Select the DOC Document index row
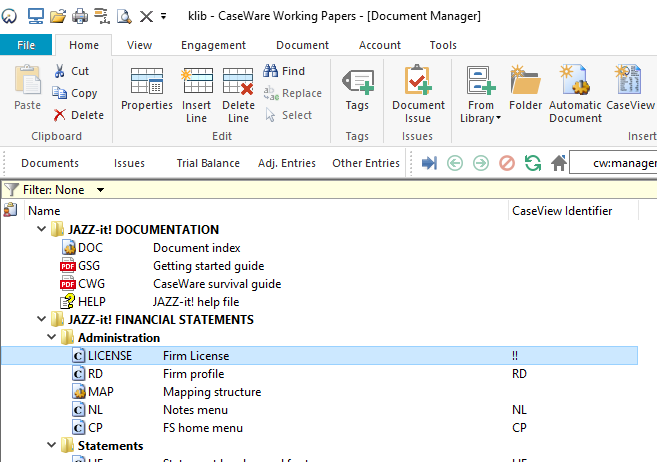Screen dimensions: 657x462 [x=319, y=248]
